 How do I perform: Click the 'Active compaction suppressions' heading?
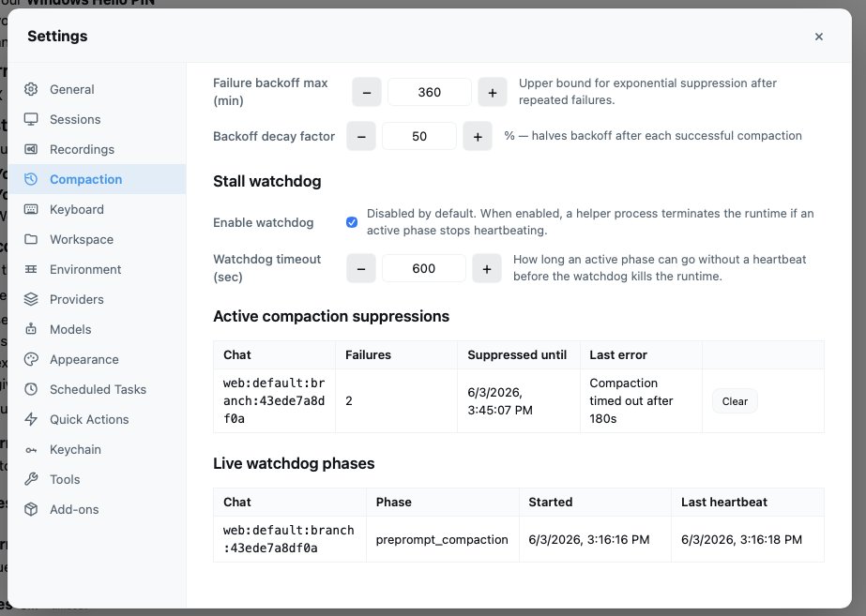pos(331,316)
